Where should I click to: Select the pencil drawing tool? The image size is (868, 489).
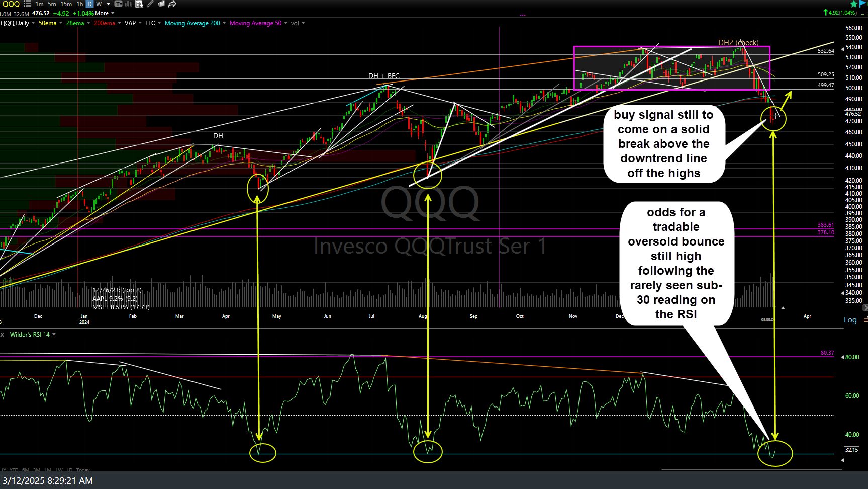(150, 4)
